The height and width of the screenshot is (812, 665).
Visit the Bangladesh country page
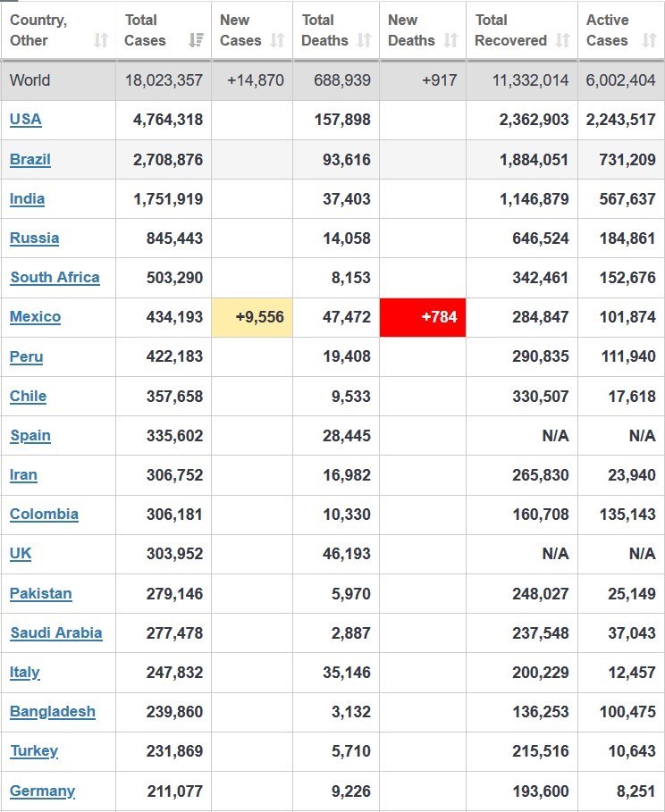point(53,712)
